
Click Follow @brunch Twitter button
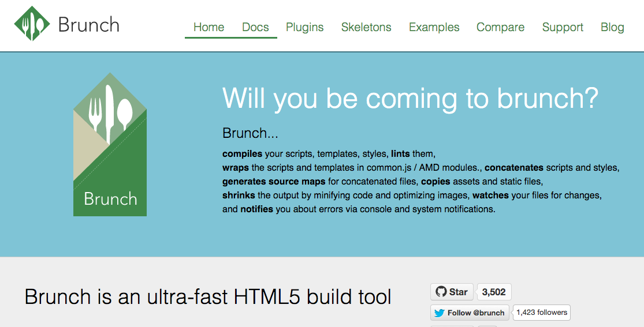click(470, 313)
